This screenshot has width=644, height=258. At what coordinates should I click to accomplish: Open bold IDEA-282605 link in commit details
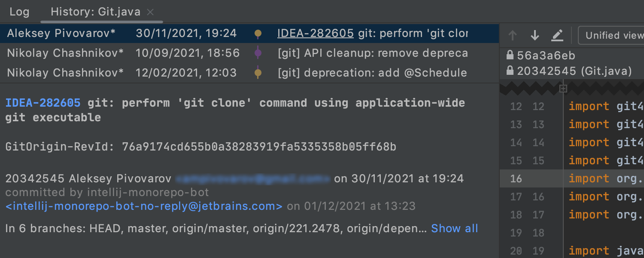tap(43, 103)
